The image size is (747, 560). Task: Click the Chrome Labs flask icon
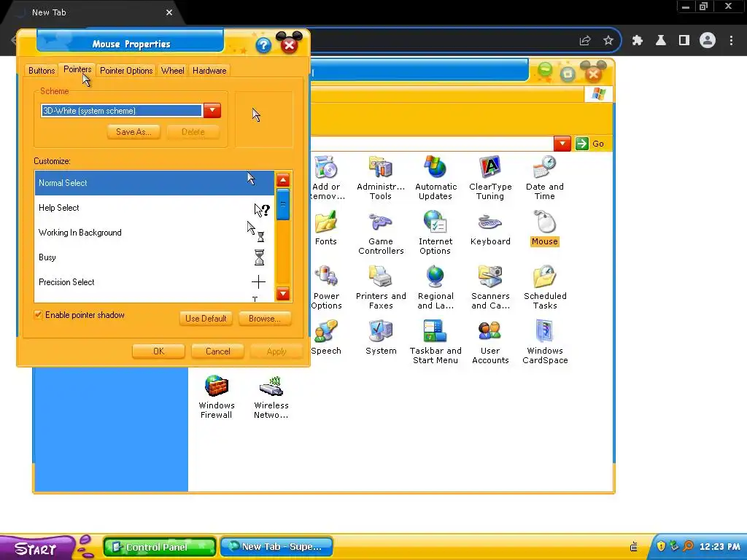[x=661, y=41]
